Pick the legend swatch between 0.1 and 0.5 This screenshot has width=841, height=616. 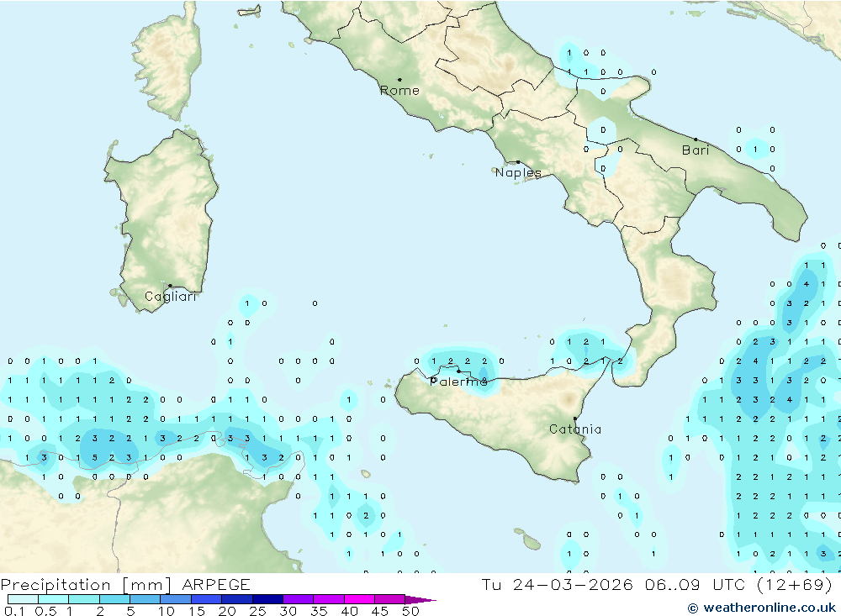point(23,599)
